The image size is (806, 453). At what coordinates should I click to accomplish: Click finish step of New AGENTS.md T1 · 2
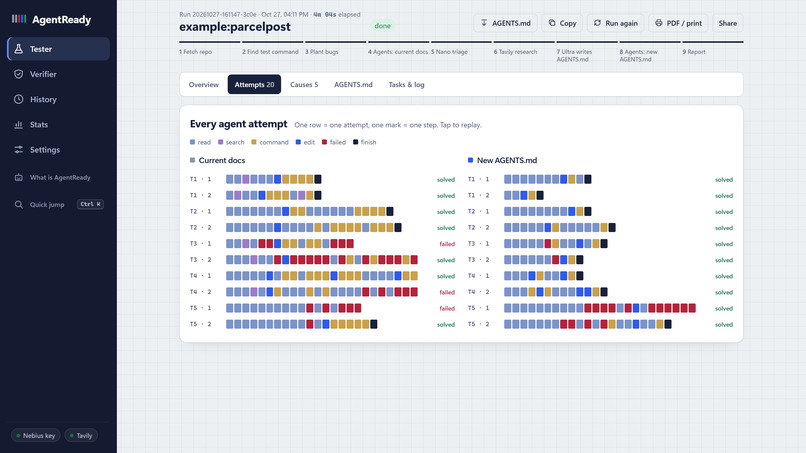(x=540, y=195)
